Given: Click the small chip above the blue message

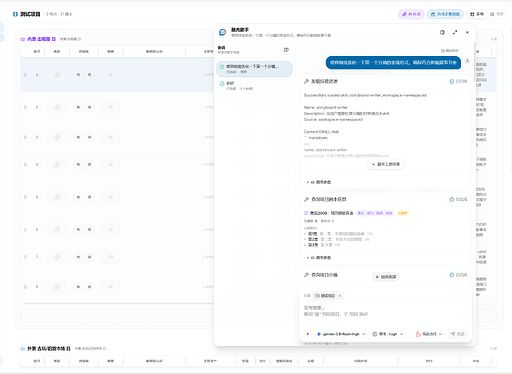Looking at the screenshot, I should coord(449,51).
